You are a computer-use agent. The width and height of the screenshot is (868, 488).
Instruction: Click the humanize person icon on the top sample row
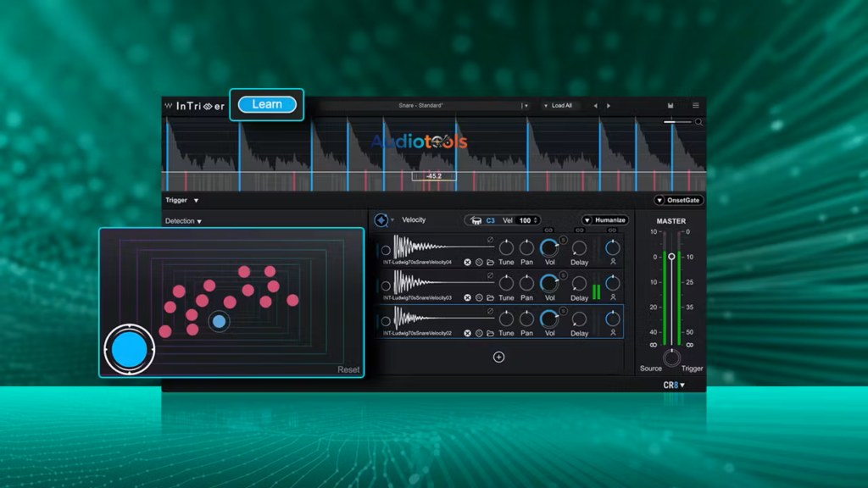[x=614, y=262]
